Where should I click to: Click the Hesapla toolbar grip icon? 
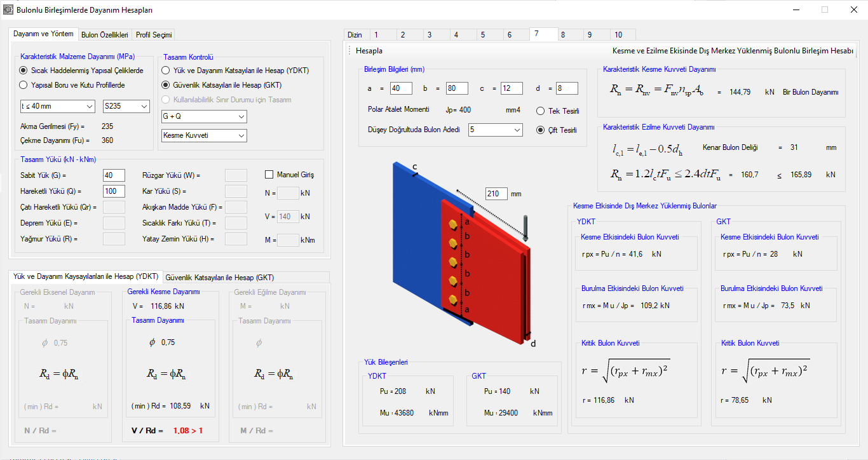click(349, 50)
